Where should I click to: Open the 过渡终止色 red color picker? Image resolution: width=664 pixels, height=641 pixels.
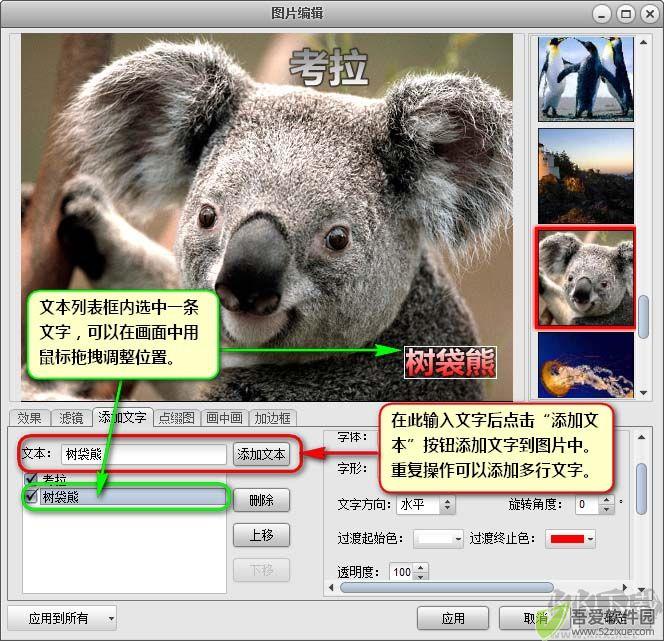(x=570, y=539)
